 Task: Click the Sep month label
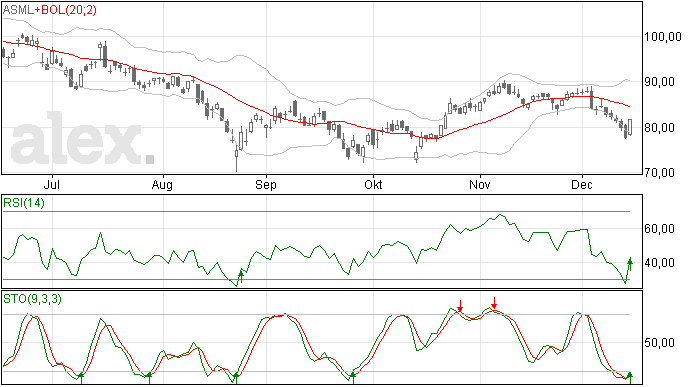(x=266, y=185)
